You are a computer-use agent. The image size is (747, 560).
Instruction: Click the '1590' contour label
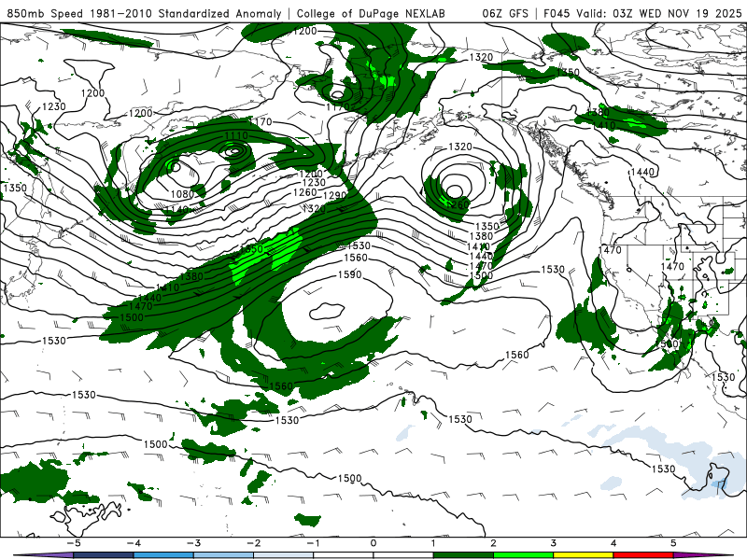[349, 274]
